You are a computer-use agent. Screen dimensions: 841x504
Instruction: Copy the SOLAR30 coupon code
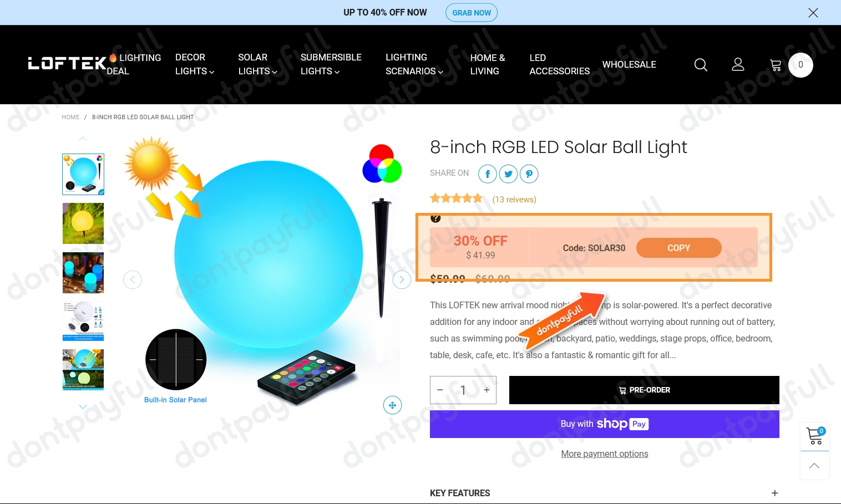tap(678, 248)
